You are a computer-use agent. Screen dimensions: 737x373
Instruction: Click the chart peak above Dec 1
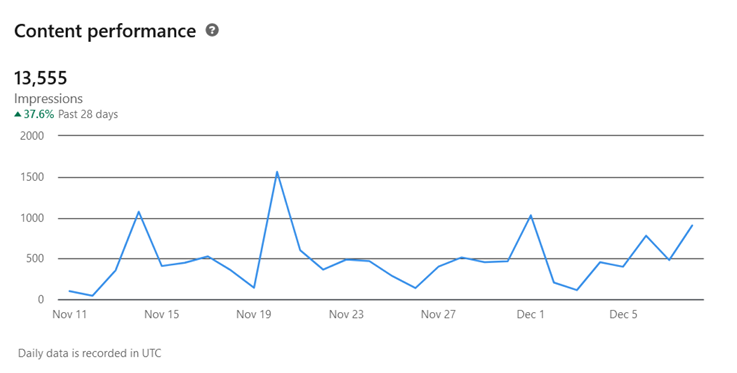(531, 216)
